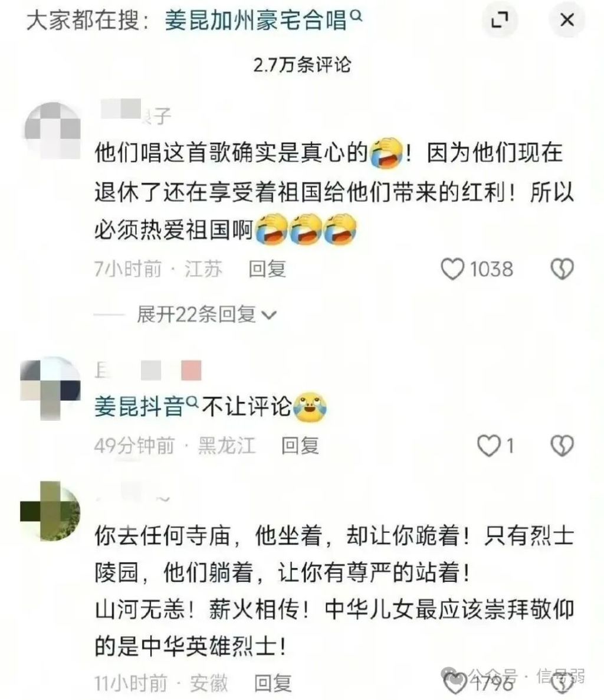Reply to the Anhui comment
Viewport: 604px width, 700px height.
[273, 683]
